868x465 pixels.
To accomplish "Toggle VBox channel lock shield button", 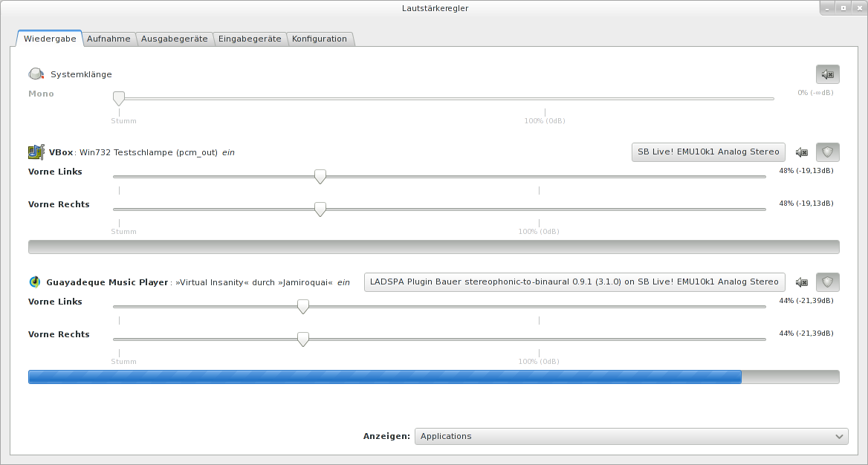I will click(827, 152).
